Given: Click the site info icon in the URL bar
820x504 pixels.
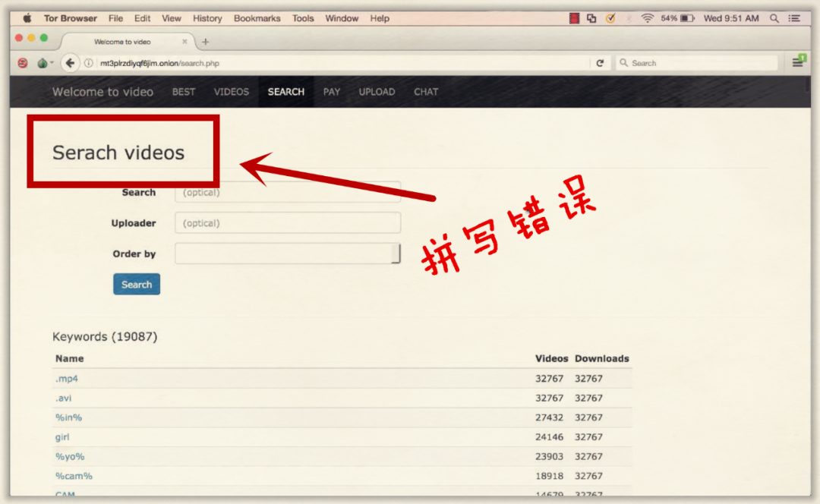Looking at the screenshot, I should [89, 63].
